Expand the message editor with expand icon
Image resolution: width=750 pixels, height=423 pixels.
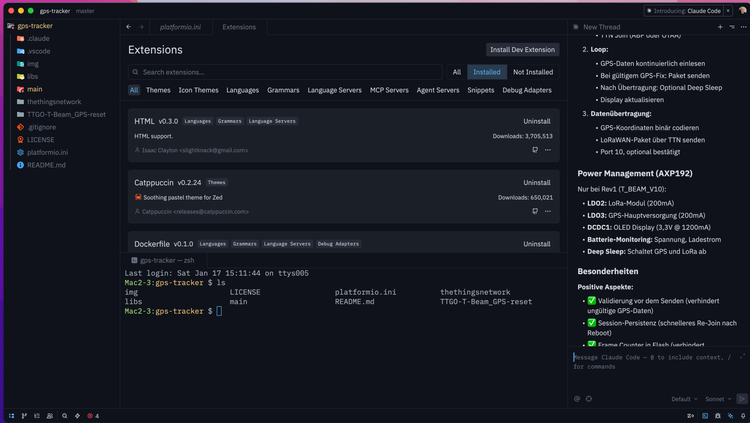(742, 356)
